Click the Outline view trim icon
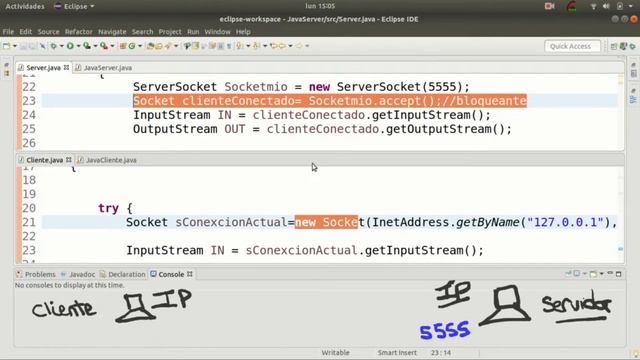The width and height of the screenshot is (640, 360). [x=633, y=99]
